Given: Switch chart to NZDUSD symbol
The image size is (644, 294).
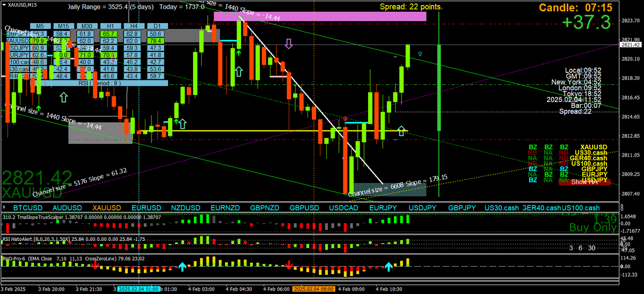Looking at the screenshot, I should pyautogui.click(x=186, y=208).
